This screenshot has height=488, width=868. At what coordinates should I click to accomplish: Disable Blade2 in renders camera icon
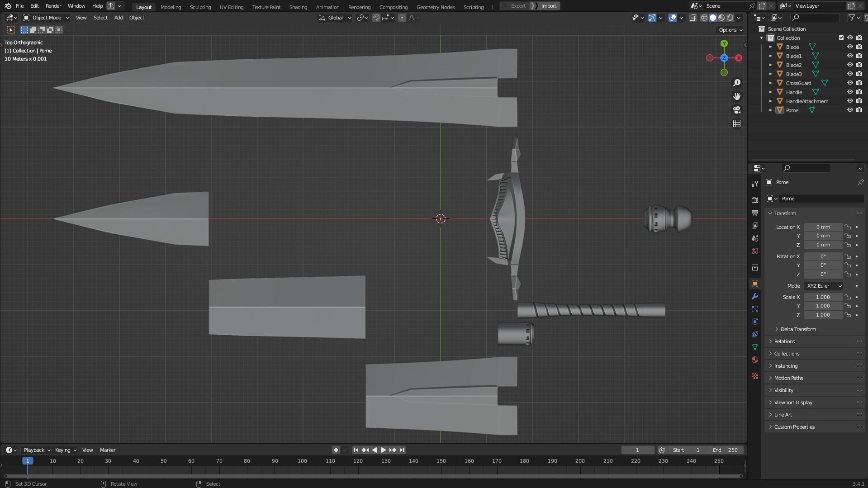tap(859, 65)
